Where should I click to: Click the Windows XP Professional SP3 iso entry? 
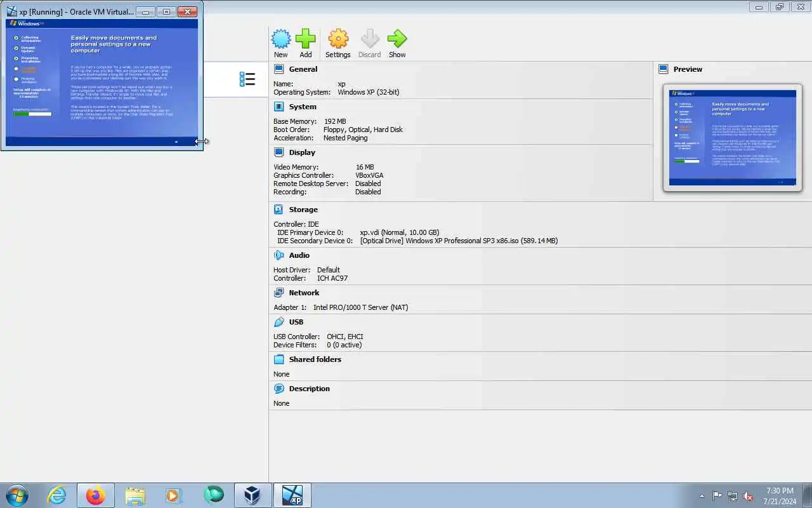click(459, 241)
